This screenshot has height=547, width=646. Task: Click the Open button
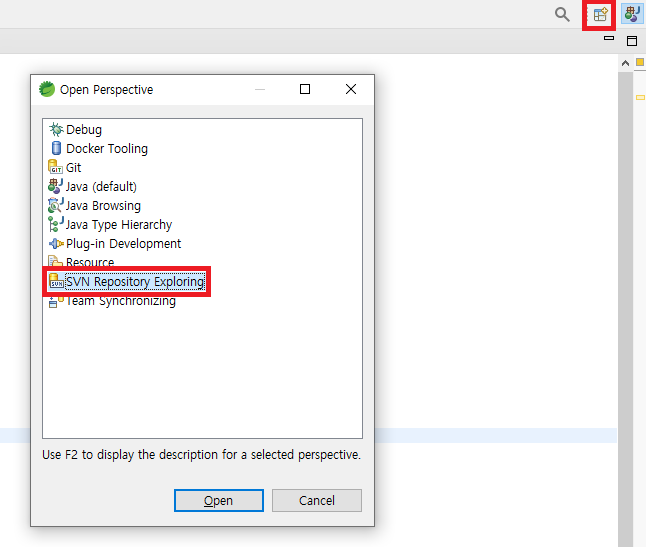point(219,500)
